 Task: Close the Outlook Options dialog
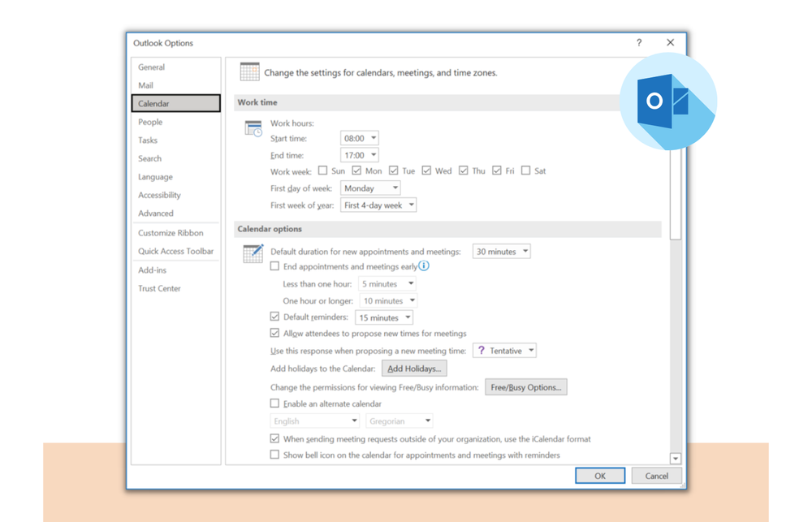pos(670,42)
